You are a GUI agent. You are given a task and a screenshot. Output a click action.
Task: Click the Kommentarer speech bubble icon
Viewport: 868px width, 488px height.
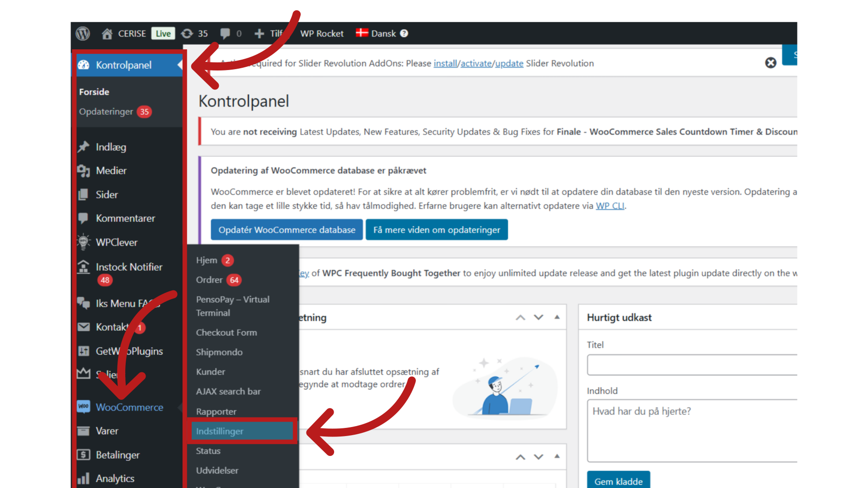point(84,218)
